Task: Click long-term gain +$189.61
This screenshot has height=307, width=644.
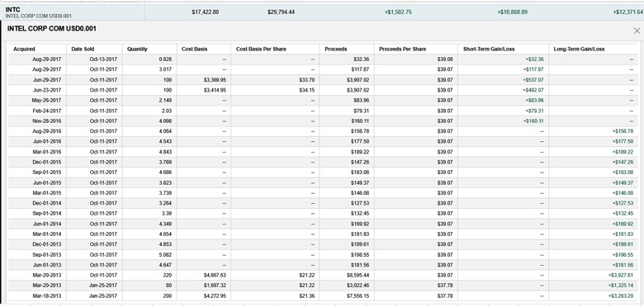Action: pyautogui.click(x=623, y=244)
